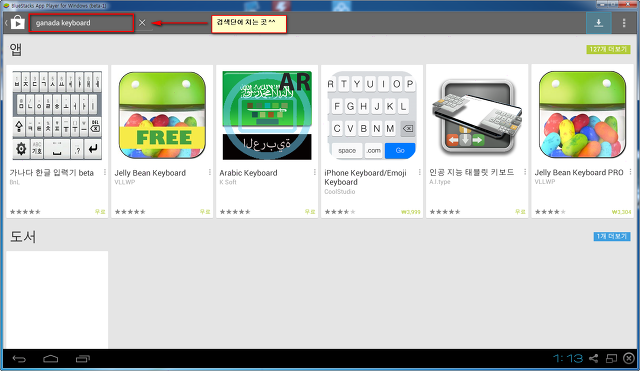Click the Android back arrow button

(x=19, y=359)
